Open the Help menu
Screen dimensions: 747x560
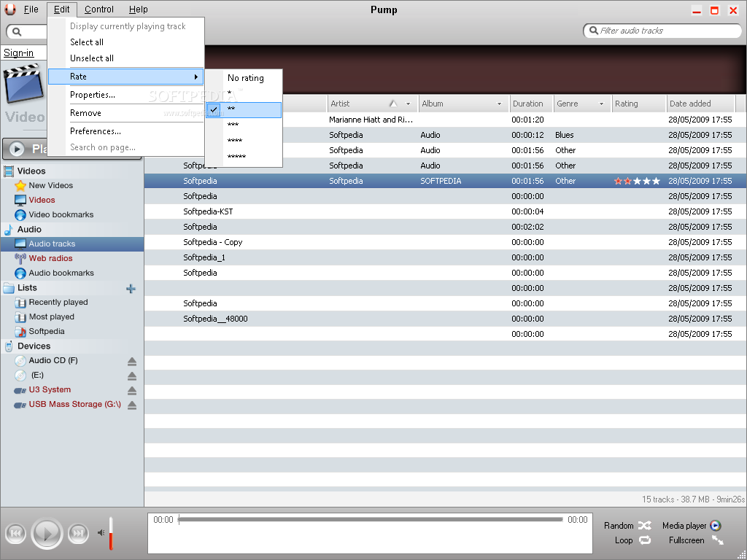pos(138,9)
